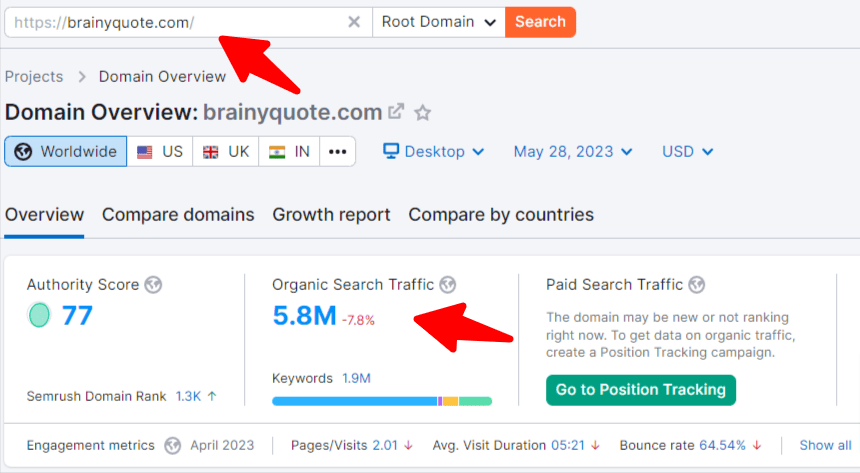Click the keywords distribution color bar
This screenshot has height=473, width=860.
coord(381,401)
